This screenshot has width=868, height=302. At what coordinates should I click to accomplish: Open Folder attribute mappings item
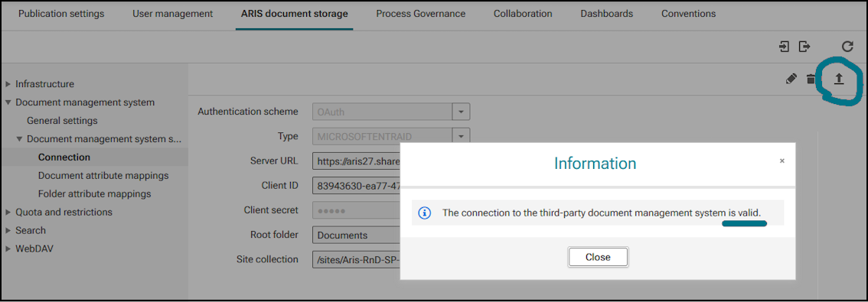click(95, 193)
